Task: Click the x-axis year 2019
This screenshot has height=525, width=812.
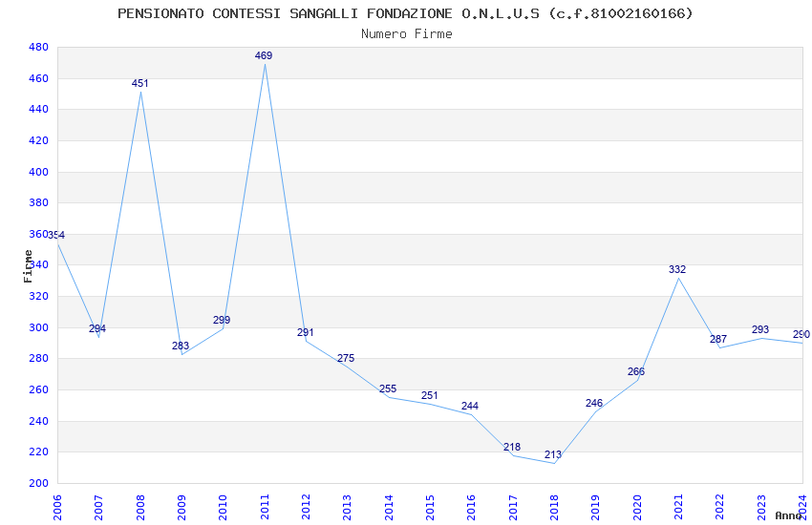Action: coord(595,507)
